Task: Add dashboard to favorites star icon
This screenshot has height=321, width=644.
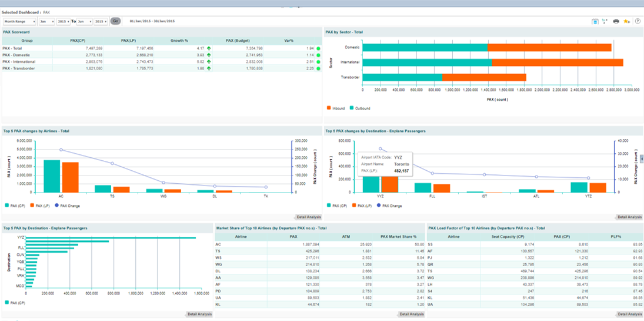Action: 626,21
